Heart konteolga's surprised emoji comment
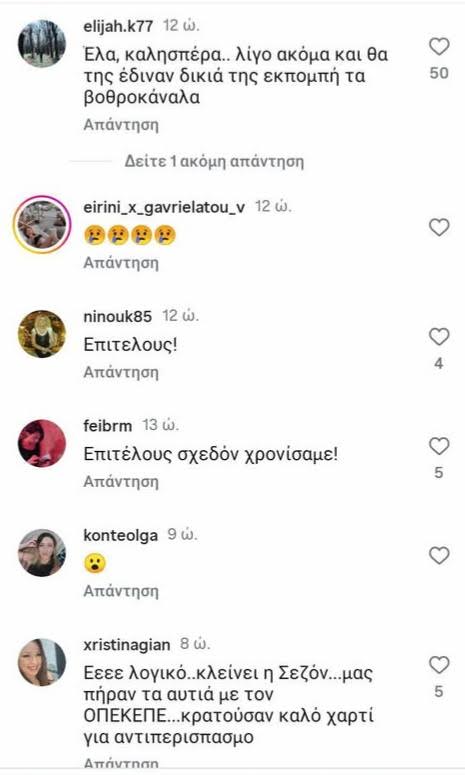Image resolution: width=465 pixels, height=775 pixels. 439,556
